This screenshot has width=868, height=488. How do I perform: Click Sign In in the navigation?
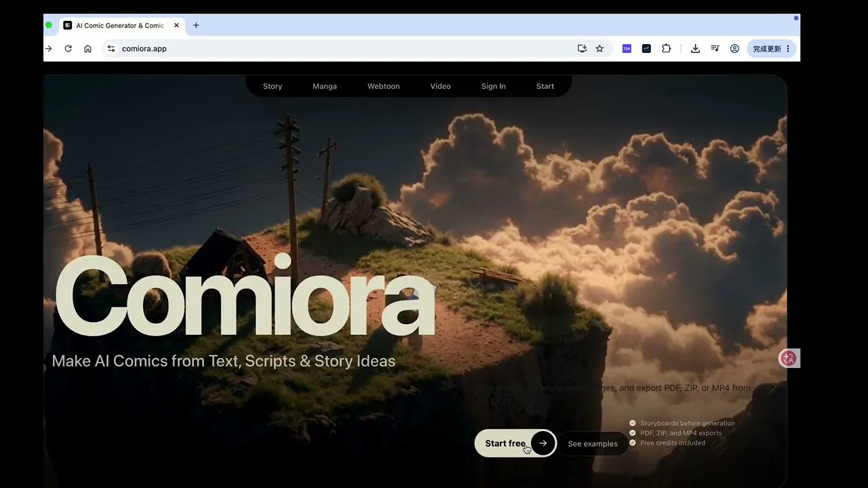494,86
